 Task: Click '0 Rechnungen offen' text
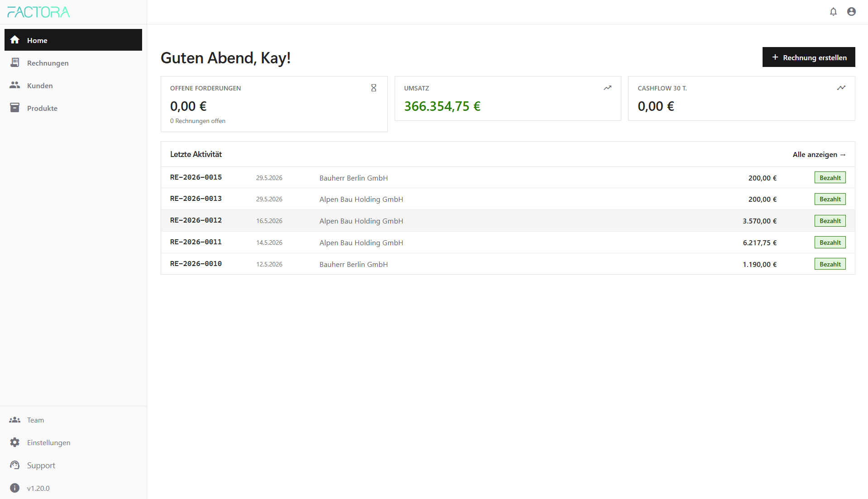[x=198, y=121]
